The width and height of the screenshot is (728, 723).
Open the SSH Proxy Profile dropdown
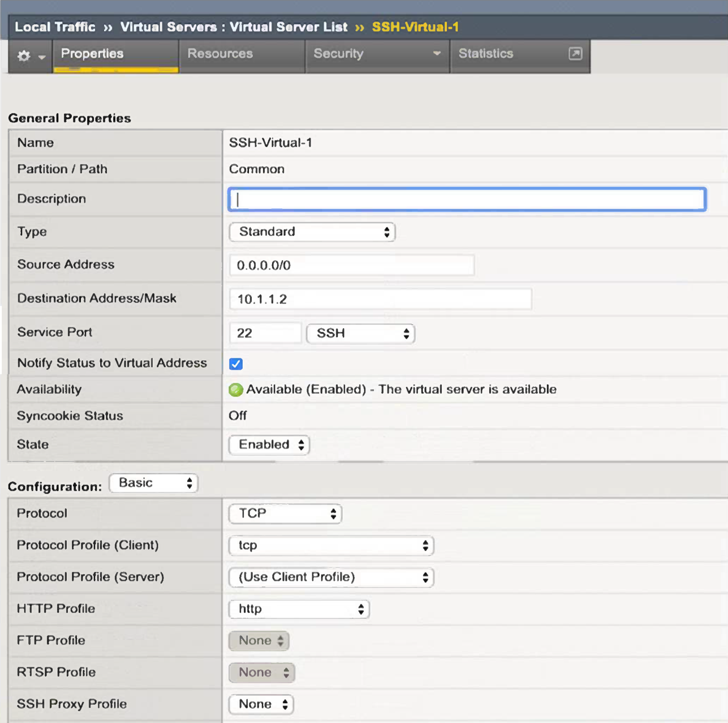click(261, 704)
